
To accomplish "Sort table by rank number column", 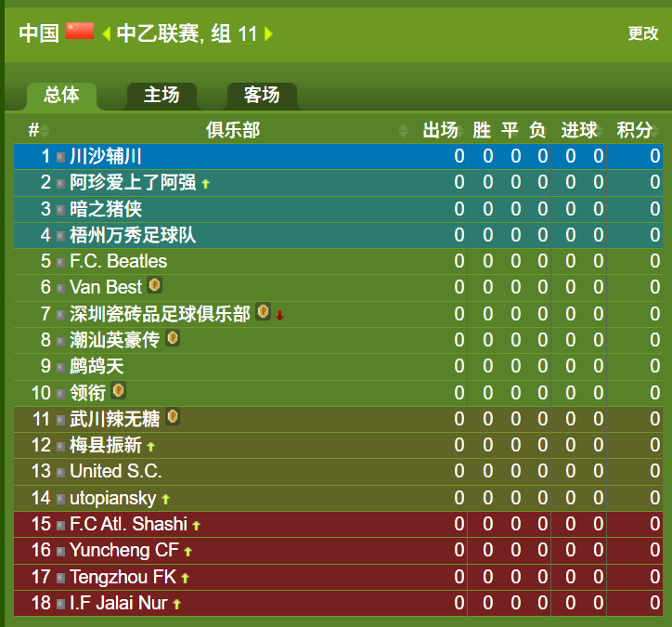I will 39,130.
